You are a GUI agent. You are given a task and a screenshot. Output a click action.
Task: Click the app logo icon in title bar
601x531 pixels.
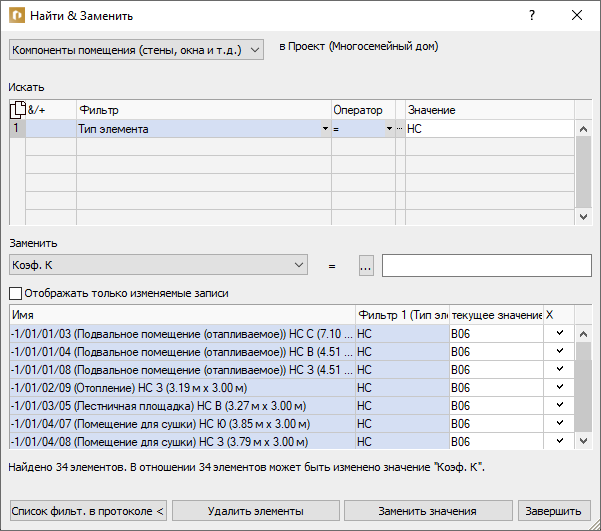17,16
